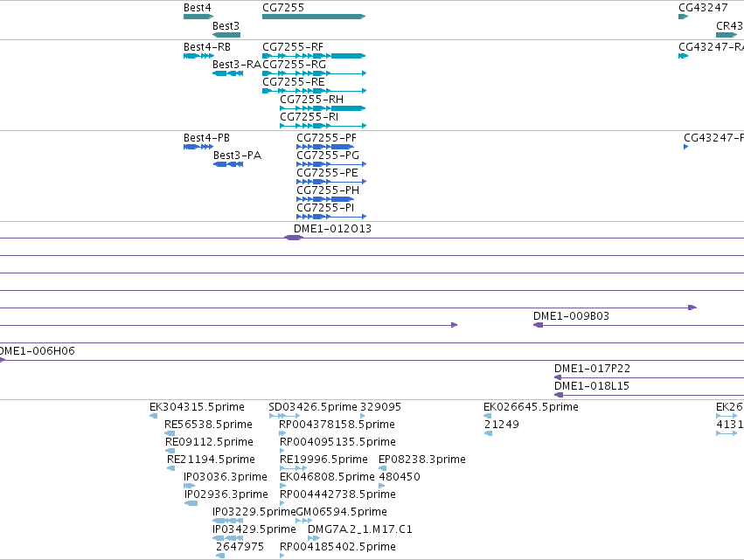Select the CG7255-RH transcript
The height and width of the screenshot is (560, 744).
coord(323,108)
